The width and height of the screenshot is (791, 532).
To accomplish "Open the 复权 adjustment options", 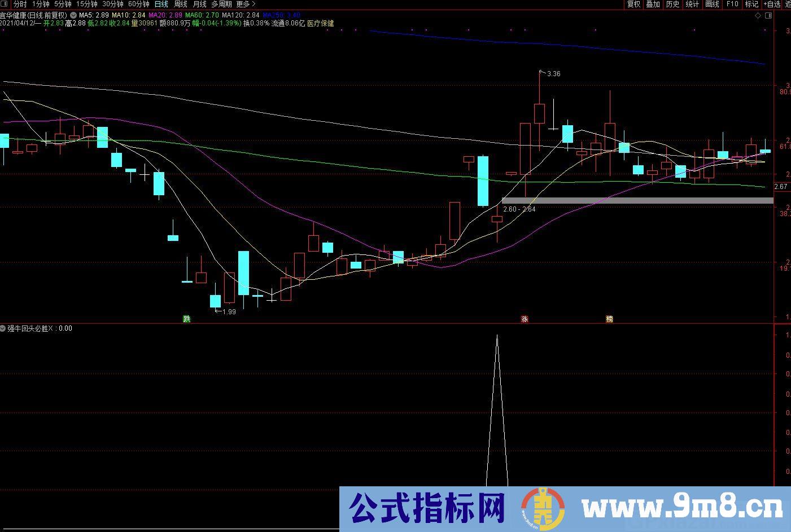I will pos(634,4).
